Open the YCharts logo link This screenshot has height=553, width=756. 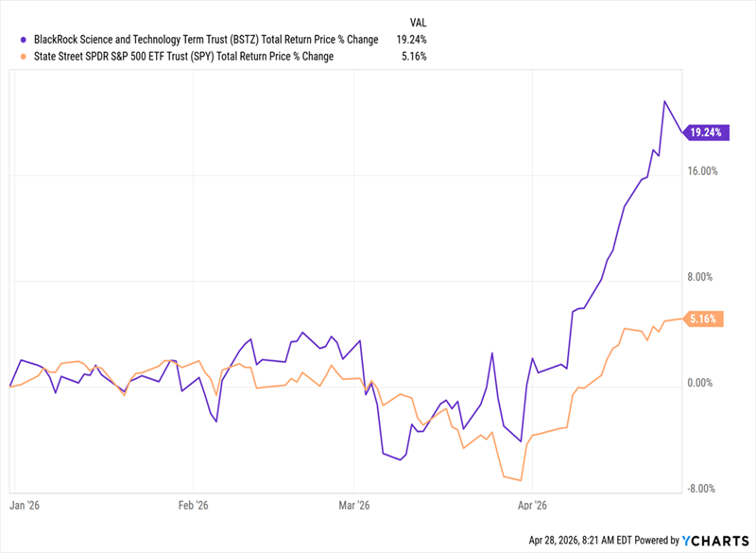click(715, 541)
